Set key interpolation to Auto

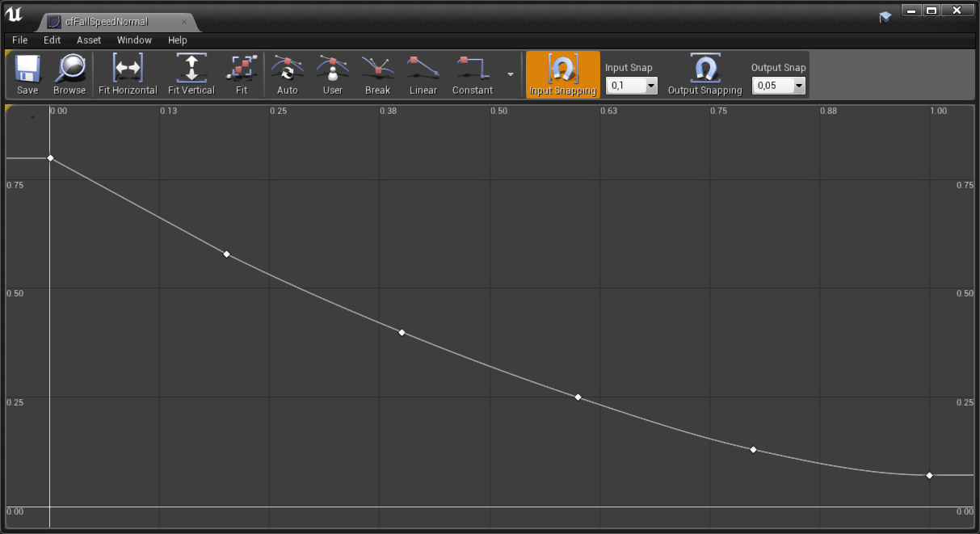point(287,75)
